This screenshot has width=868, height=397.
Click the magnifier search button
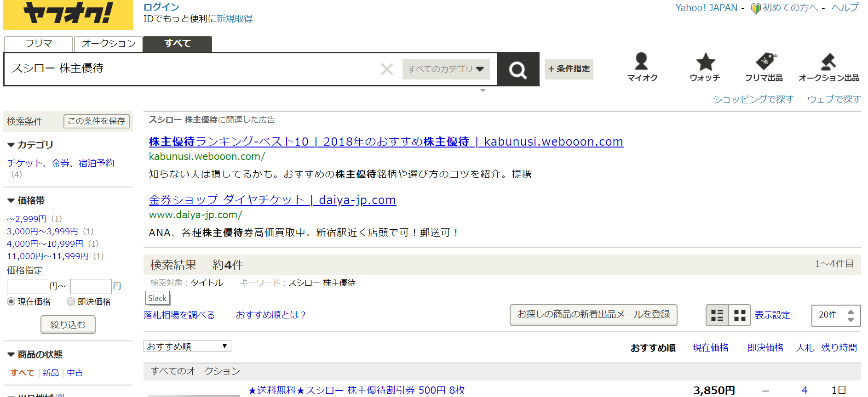click(518, 69)
